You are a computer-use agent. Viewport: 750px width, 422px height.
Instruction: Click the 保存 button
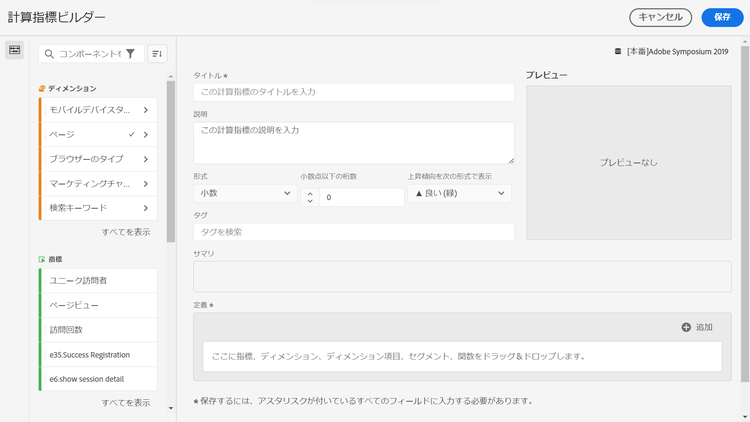point(722,17)
